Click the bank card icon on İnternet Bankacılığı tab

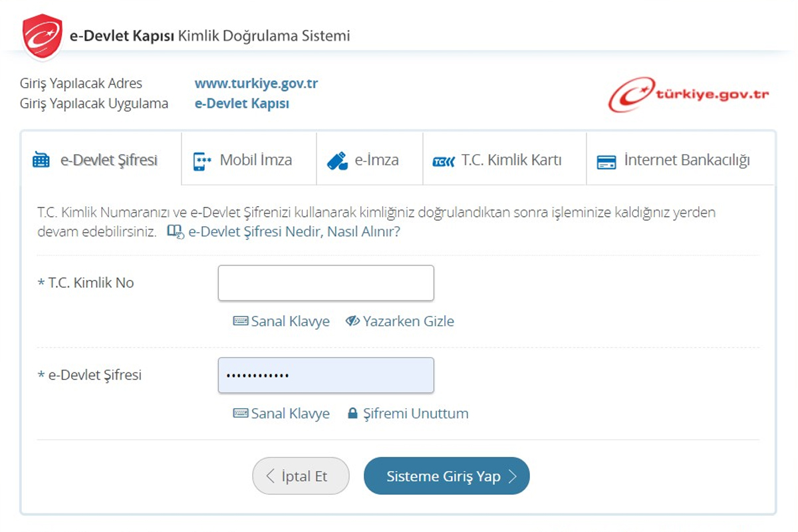tap(607, 160)
